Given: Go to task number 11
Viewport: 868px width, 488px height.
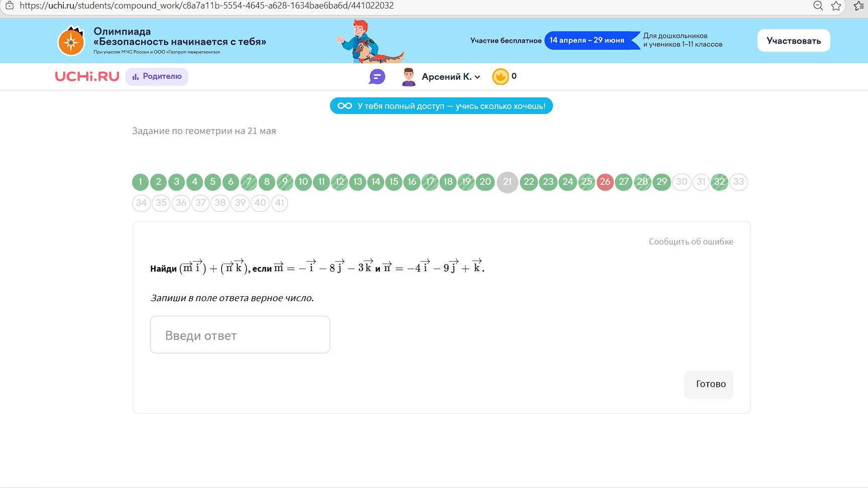Looking at the screenshot, I should 321,182.
